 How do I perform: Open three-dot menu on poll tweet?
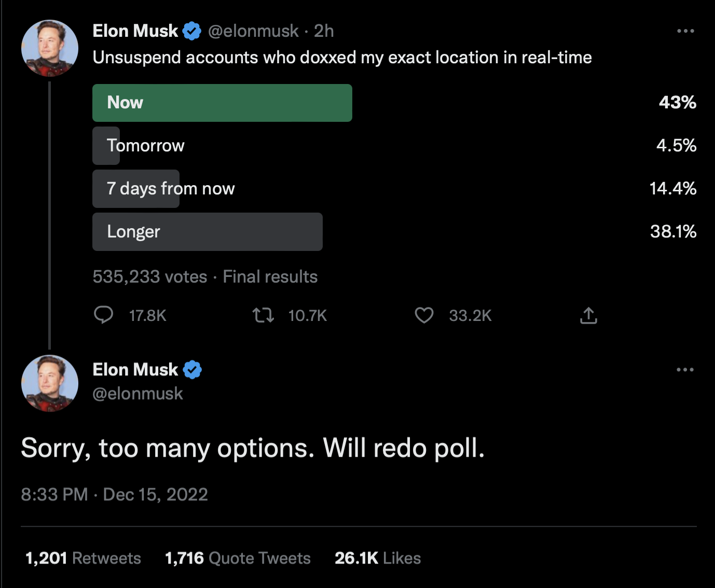[x=685, y=31]
